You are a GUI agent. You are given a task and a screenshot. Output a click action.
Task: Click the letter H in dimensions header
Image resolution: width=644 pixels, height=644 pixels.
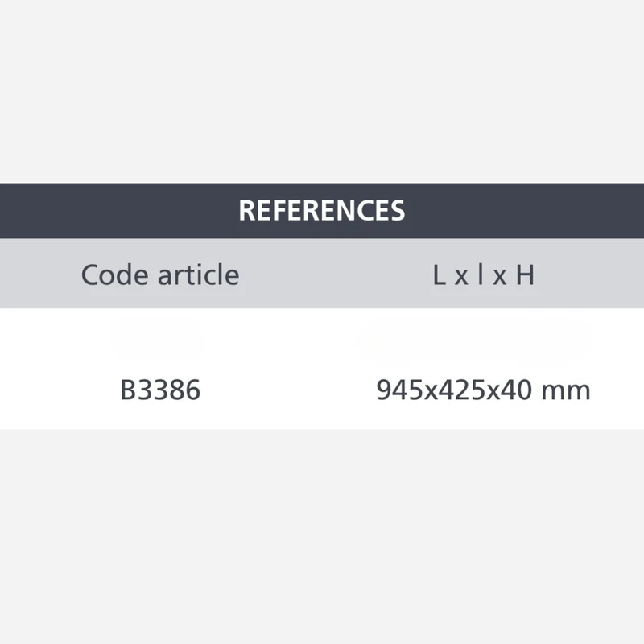(x=526, y=275)
